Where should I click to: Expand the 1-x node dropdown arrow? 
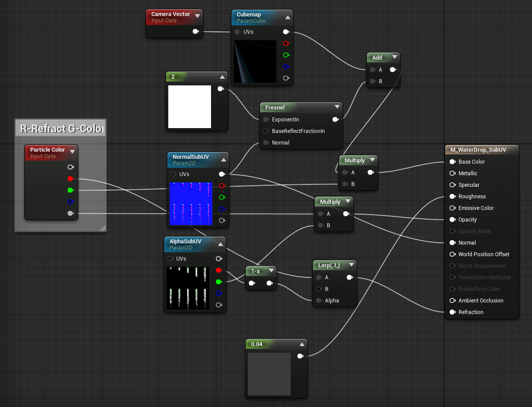(271, 271)
